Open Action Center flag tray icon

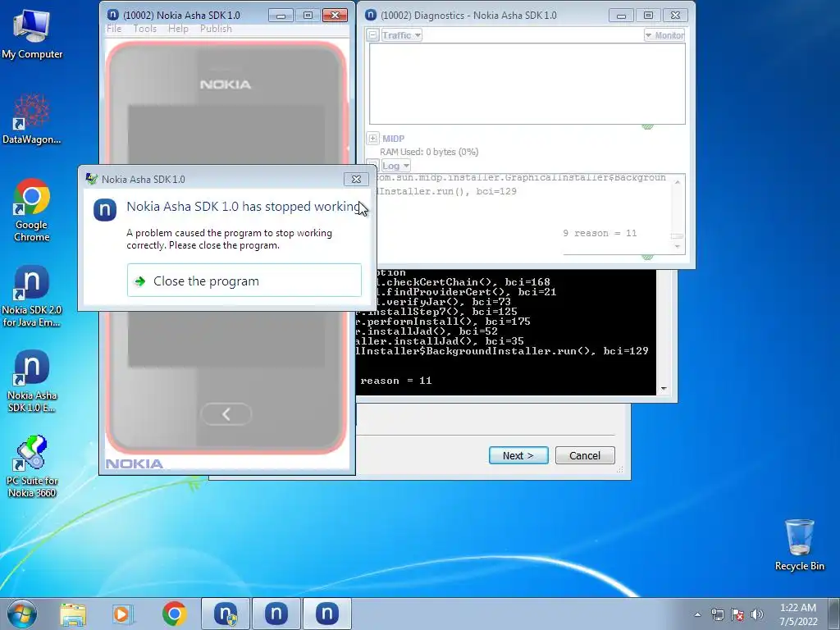point(737,614)
